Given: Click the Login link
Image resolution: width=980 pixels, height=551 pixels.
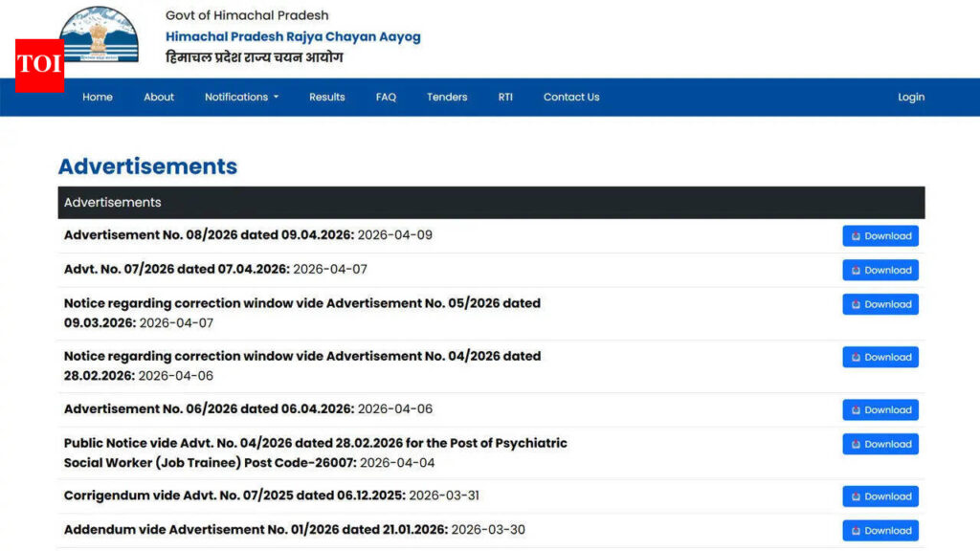Looking at the screenshot, I should (x=911, y=97).
